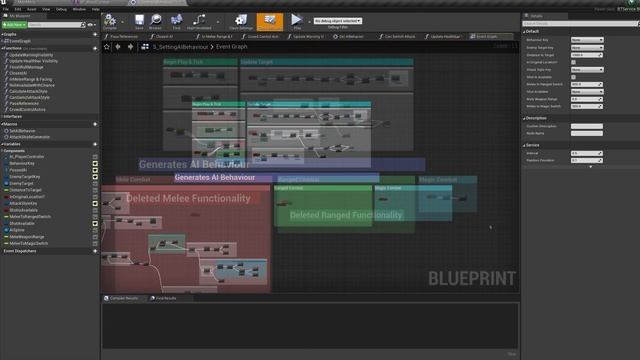The width and height of the screenshot is (640, 360).
Task: Toggle visibility of AttackStyleKey variable
Action: tap(95, 203)
